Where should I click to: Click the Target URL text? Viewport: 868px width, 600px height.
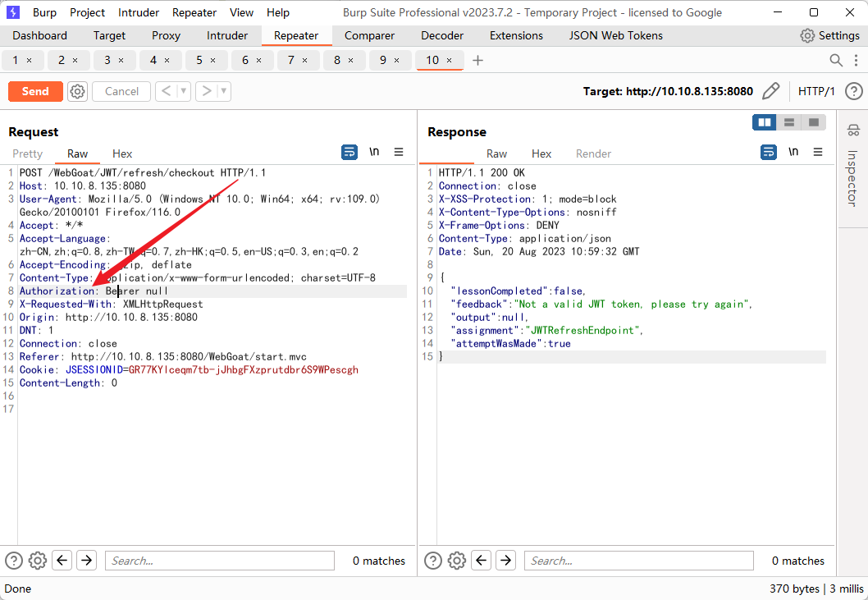pos(668,91)
